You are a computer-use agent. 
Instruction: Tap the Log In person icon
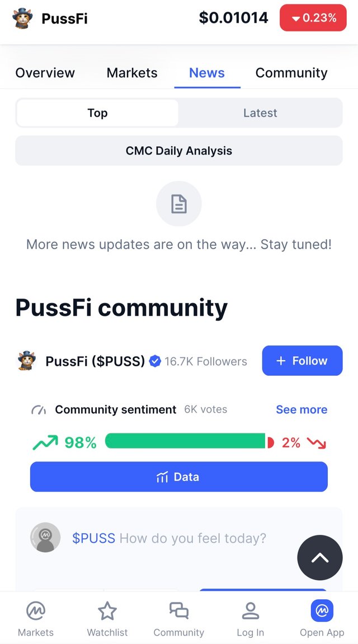[x=250, y=611]
